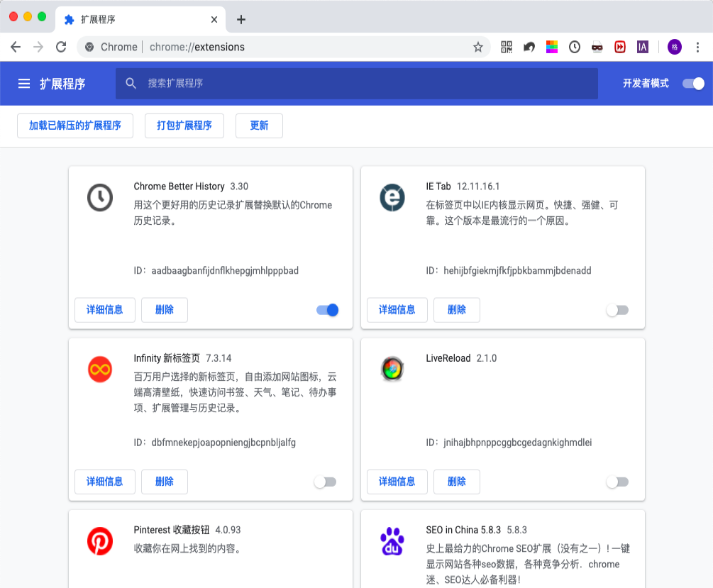Open a new browser tab with plus
Image resolution: width=713 pixels, height=588 pixels.
pyautogui.click(x=241, y=20)
